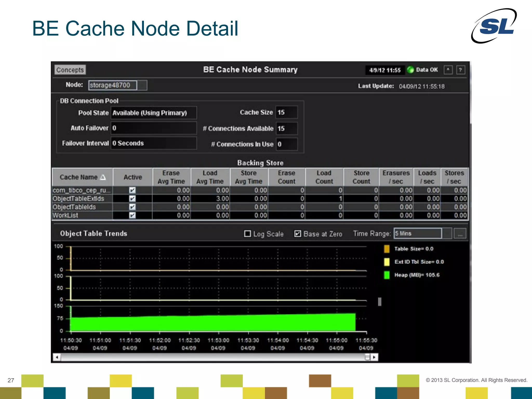Click Load Count 1 in ObjectTableExtIds row
Image resolution: width=532 pixels, height=399 pixels.
[x=340, y=199]
